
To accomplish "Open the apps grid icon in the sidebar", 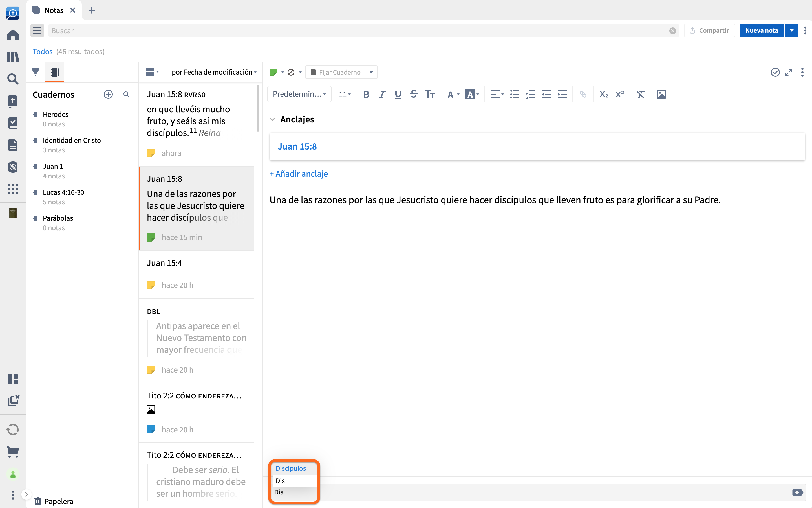I will (13, 189).
